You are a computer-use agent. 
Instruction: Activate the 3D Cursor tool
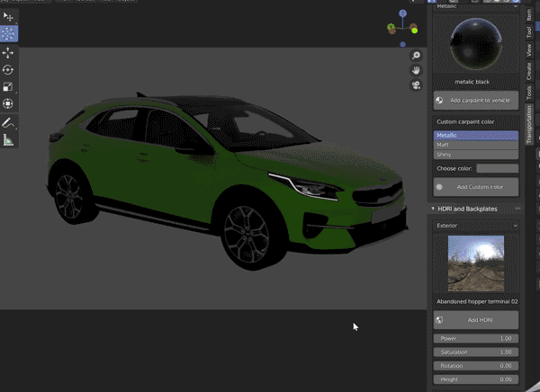(x=8, y=33)
